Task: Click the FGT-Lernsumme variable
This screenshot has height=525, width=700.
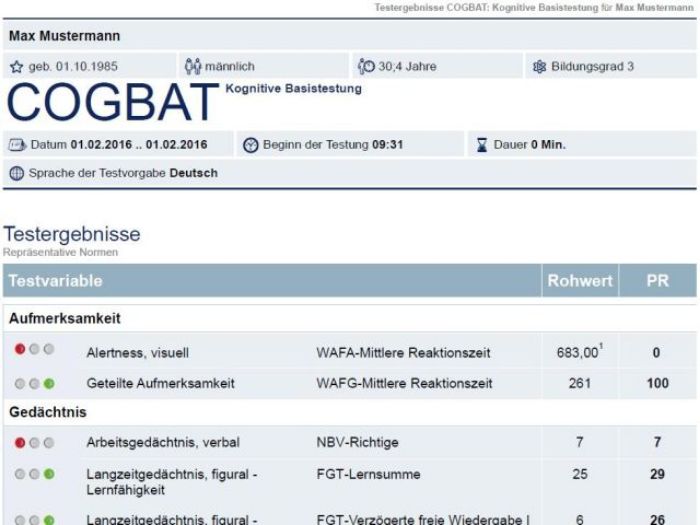Action: click(368, 474)
